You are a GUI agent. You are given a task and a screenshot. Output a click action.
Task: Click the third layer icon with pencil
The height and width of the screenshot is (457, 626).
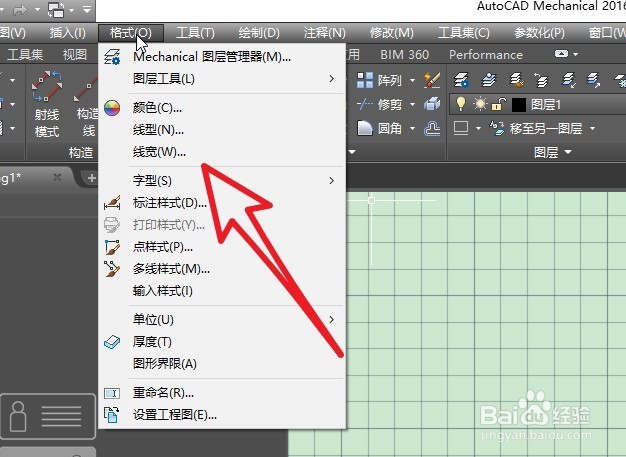pyautogui.click(x=516, y=80)
